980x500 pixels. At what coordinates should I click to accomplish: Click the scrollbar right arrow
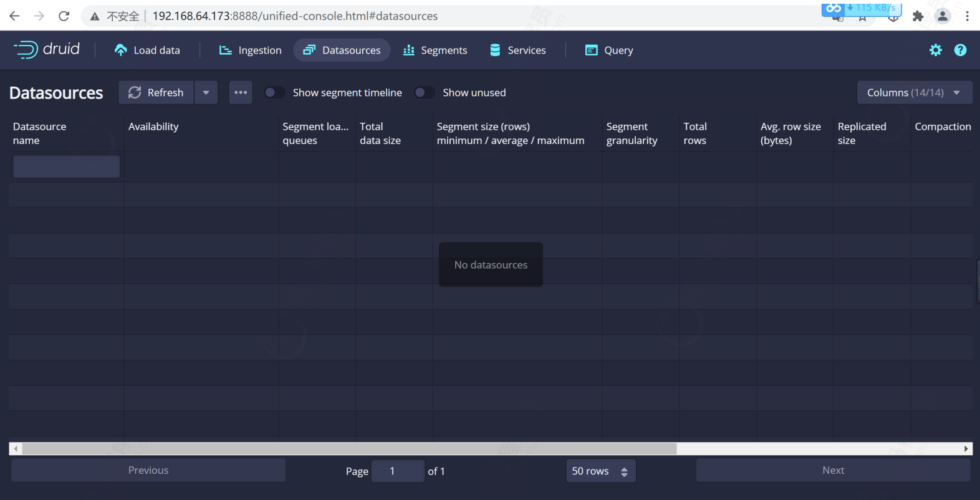(966, 449)
